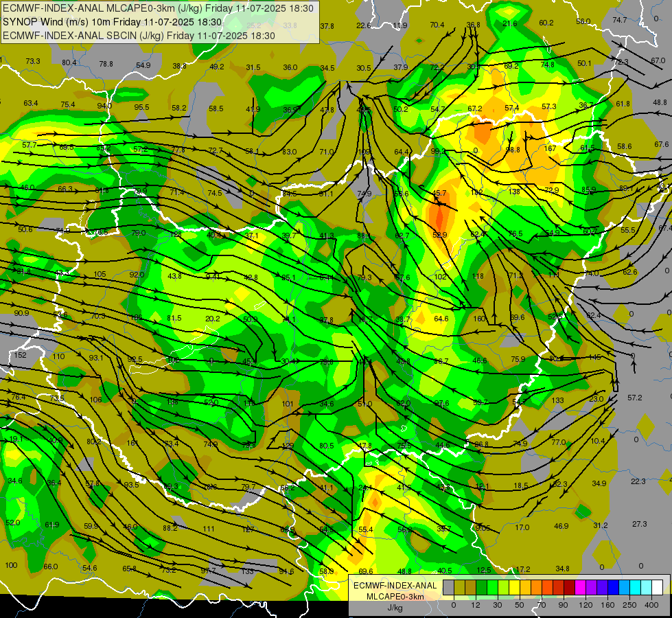The height and width of the screenshot is (618, 672).
Task: Click the header line with MLCAPE0-3km (J/kg)
Action: click(158, 8)
